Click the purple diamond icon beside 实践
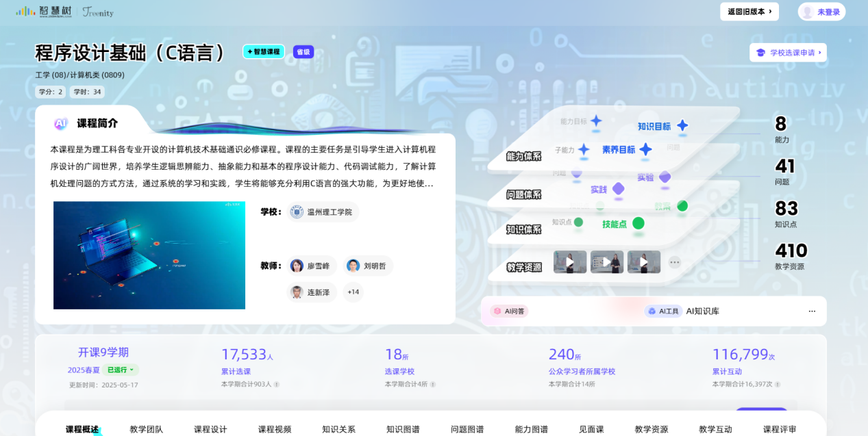 (x=619, y=189)
